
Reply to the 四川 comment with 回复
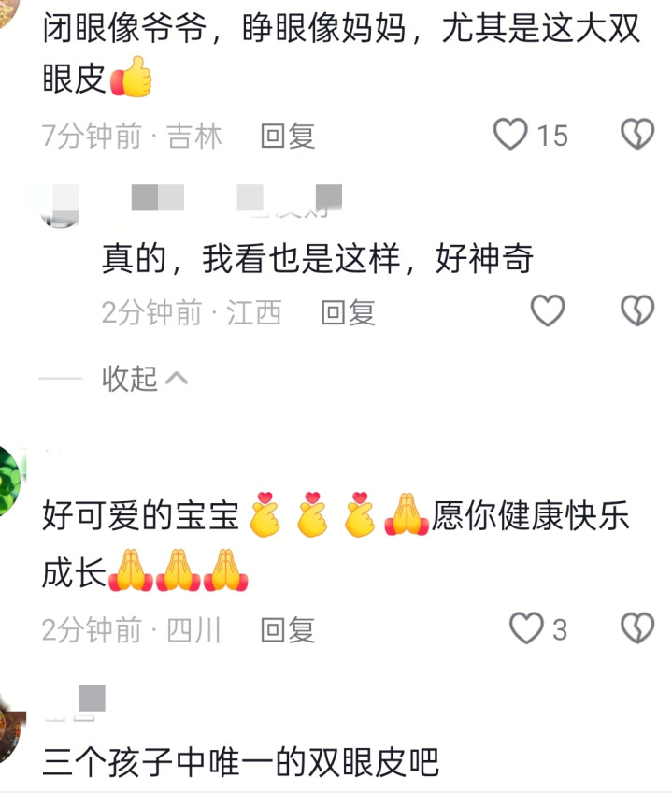[x=288, y=629]
